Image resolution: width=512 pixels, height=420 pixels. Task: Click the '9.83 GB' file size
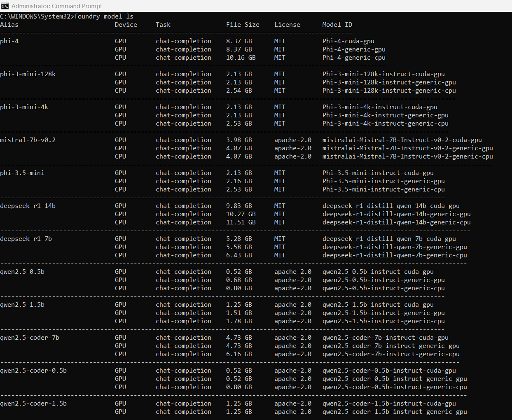pyautogui.click(x=239, y=206)
